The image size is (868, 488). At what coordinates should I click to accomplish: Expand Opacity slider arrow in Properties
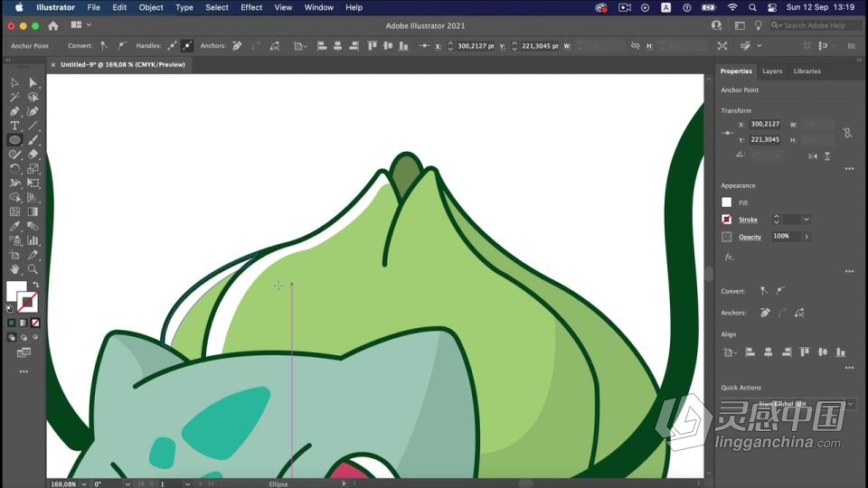pos(807,236)
